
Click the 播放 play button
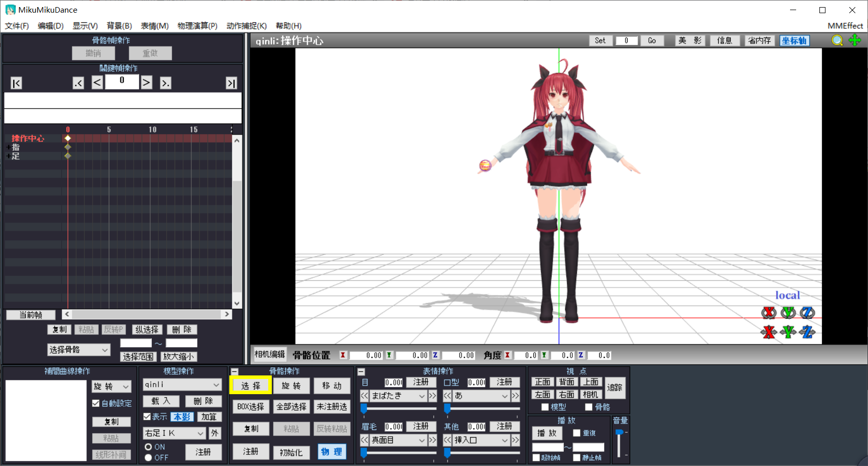tap(547, 433)
